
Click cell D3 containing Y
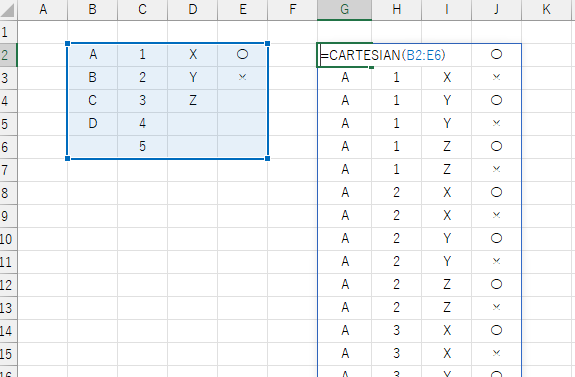pos(193,78)
